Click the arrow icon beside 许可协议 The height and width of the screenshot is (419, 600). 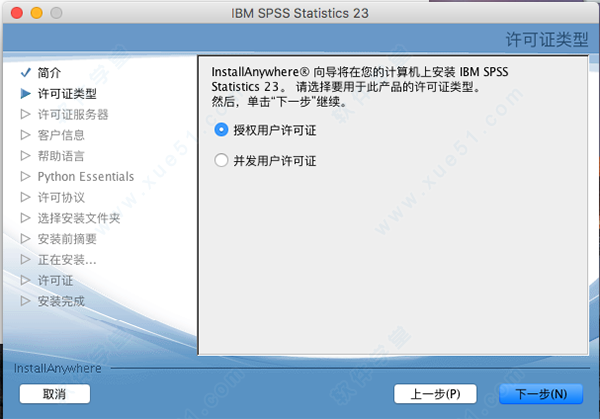26,197
